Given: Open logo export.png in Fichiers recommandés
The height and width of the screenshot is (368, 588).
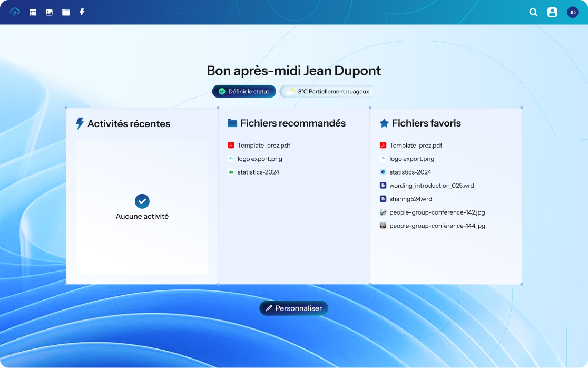Looking at the screenshot, I should [x=255, y=159].
